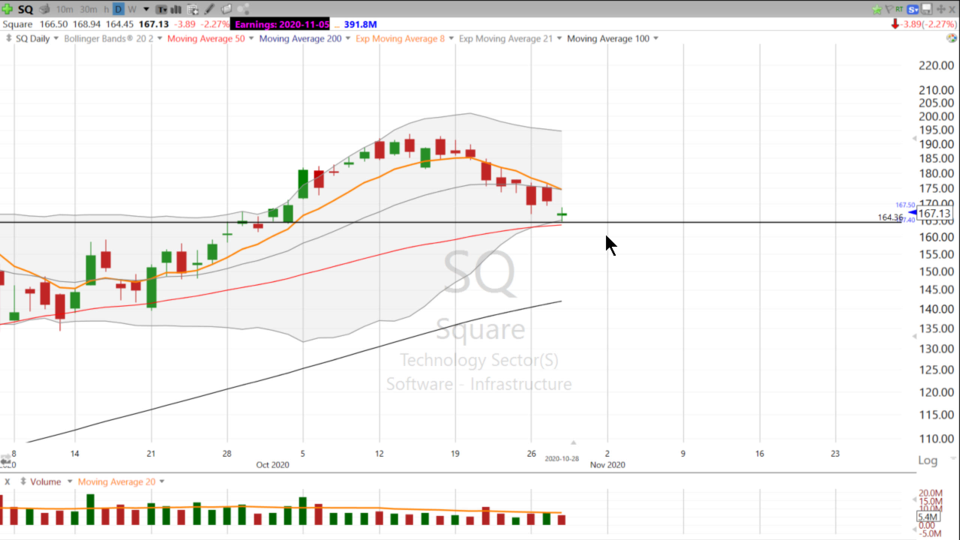This screenshot has height=540, width=960.
Task: Click the 167.13 current price label
Action: (x=934, y=214)
